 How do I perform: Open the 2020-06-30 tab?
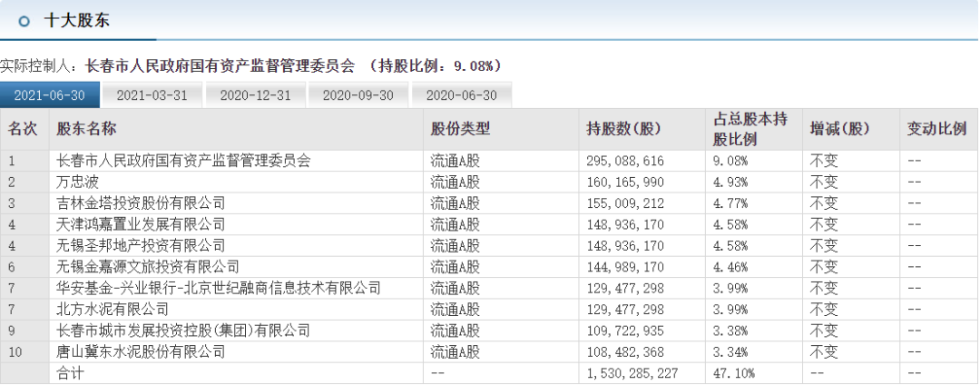(461, 95)
